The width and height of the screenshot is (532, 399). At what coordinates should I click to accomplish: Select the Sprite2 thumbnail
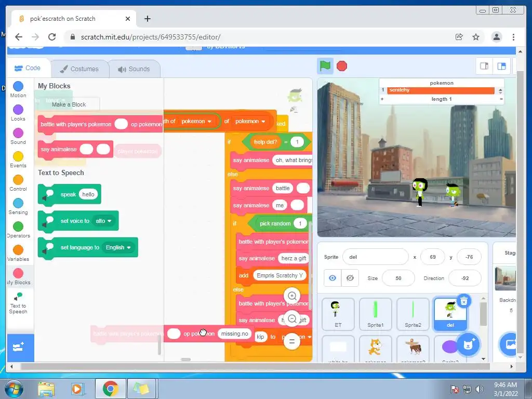click(x=413, y=314)
